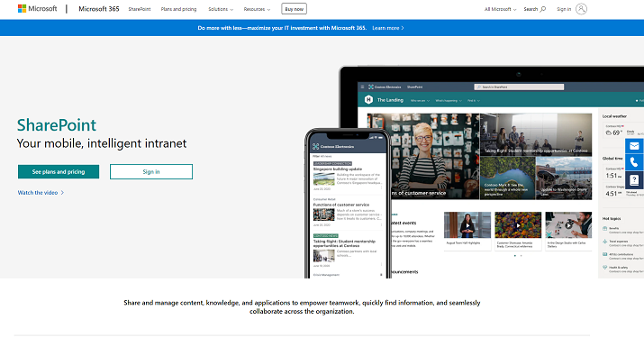Click the SharePoint heading text
Screen dimensions: 644x347
57,125
